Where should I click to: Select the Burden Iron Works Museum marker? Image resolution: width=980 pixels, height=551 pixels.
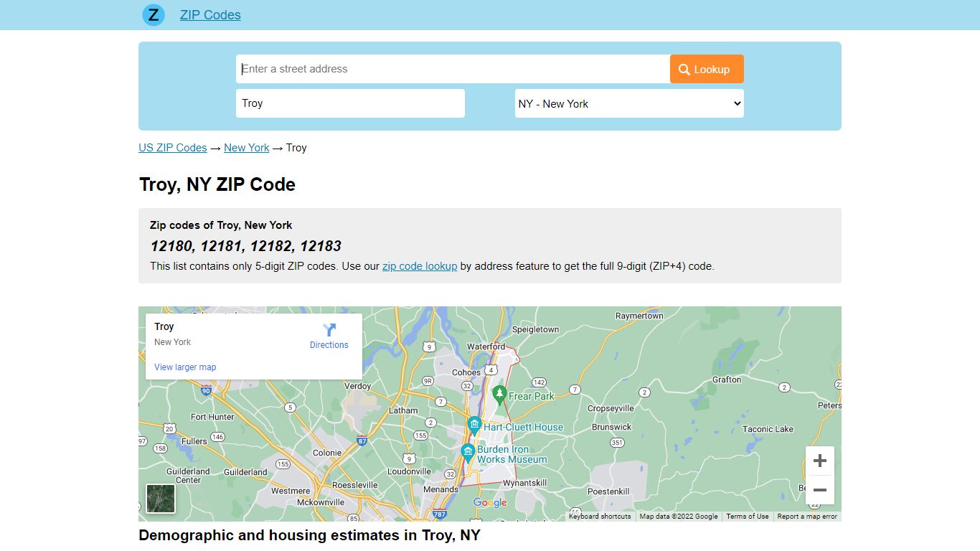click(x=468, y=452)
